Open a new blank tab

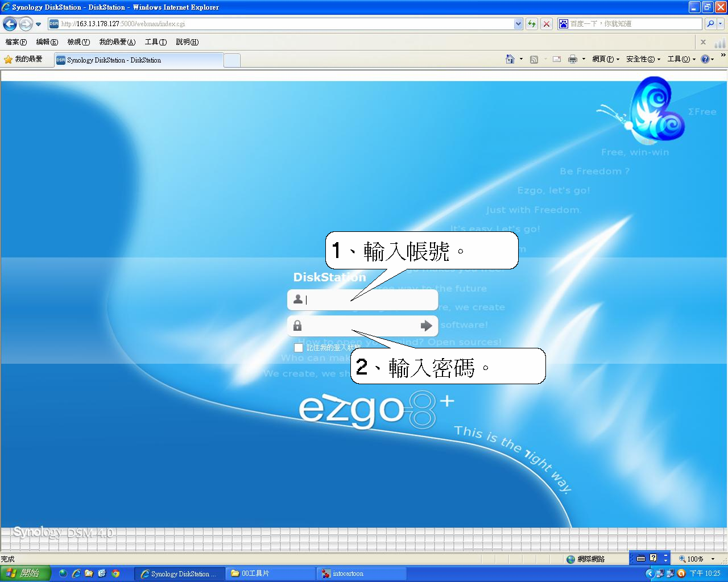click(232, 60)
